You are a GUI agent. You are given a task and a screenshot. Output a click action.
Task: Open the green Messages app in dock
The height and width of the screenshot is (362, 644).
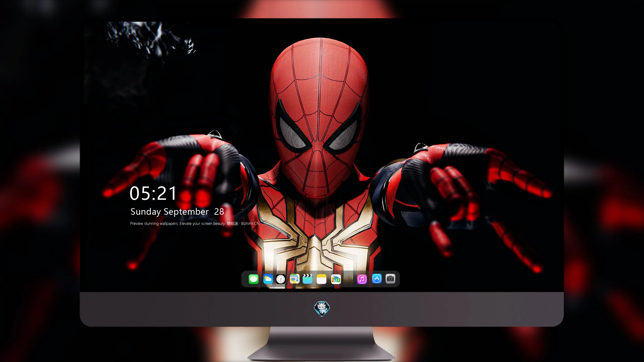254,279
